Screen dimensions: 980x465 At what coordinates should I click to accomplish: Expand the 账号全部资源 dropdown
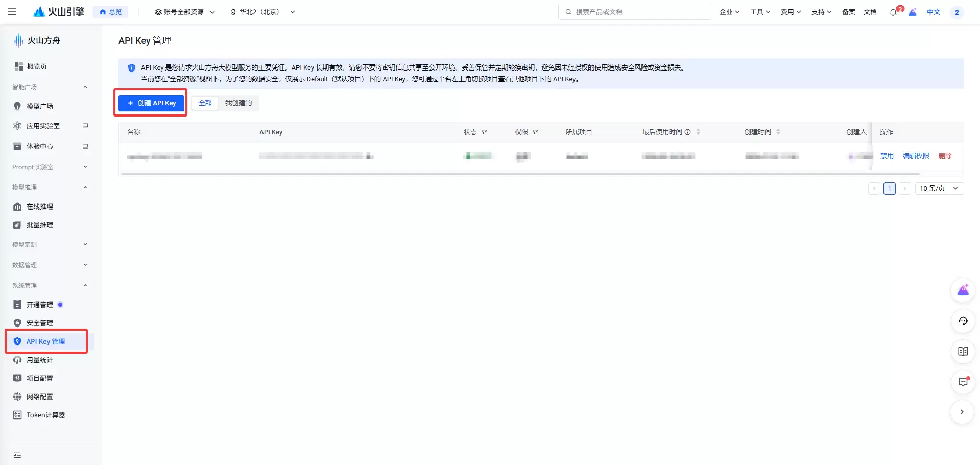point(184,11)
